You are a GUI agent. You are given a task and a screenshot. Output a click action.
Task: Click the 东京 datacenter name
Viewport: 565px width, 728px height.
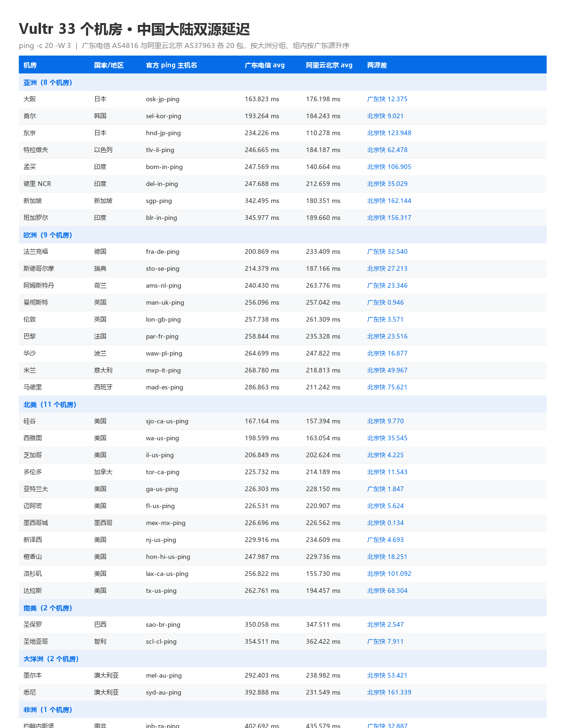30,133
